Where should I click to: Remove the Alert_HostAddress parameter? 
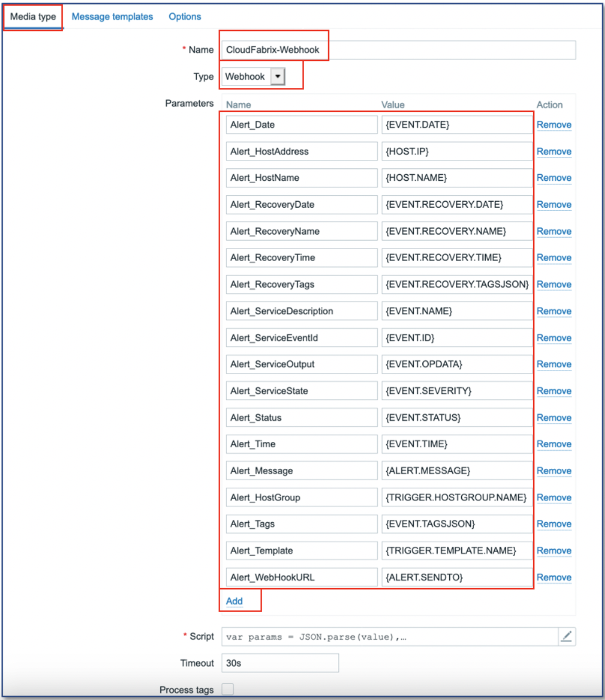(554, 151)
